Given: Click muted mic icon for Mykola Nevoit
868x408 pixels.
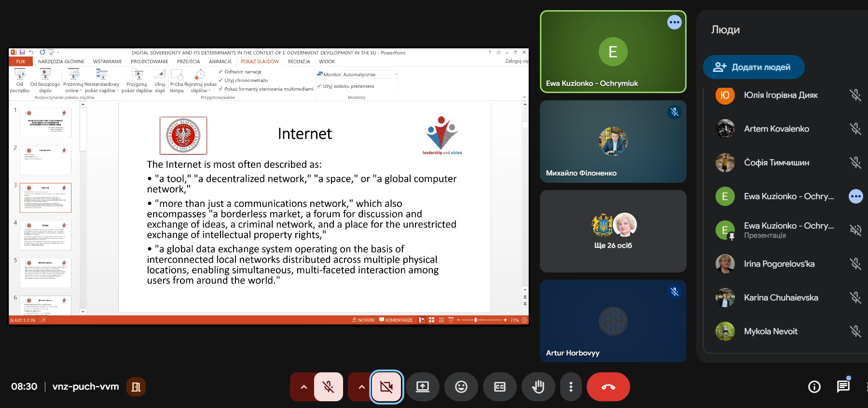Looking at the screenshot, I should coord(855,331).
